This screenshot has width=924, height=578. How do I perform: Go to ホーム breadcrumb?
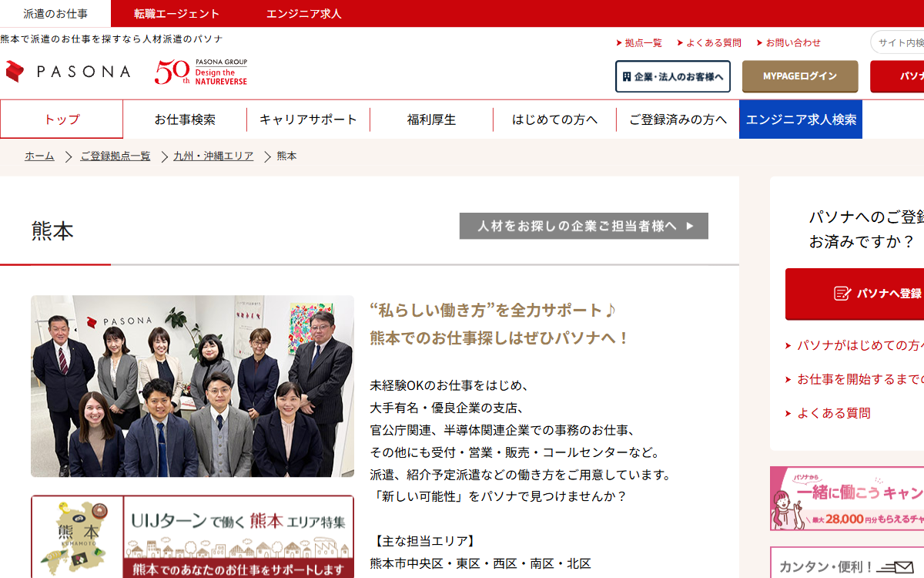click(39, 156)
